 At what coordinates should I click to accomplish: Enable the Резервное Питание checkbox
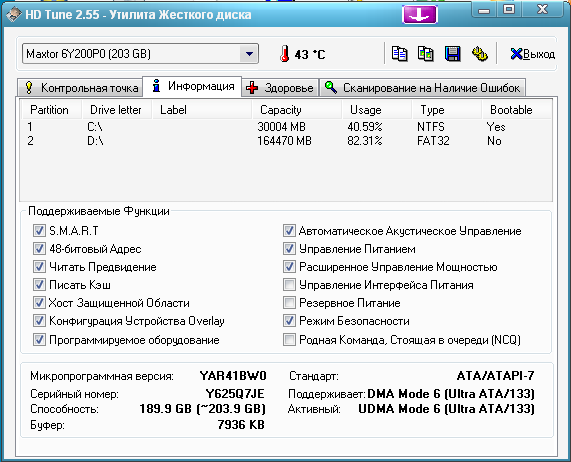(290, 303)
